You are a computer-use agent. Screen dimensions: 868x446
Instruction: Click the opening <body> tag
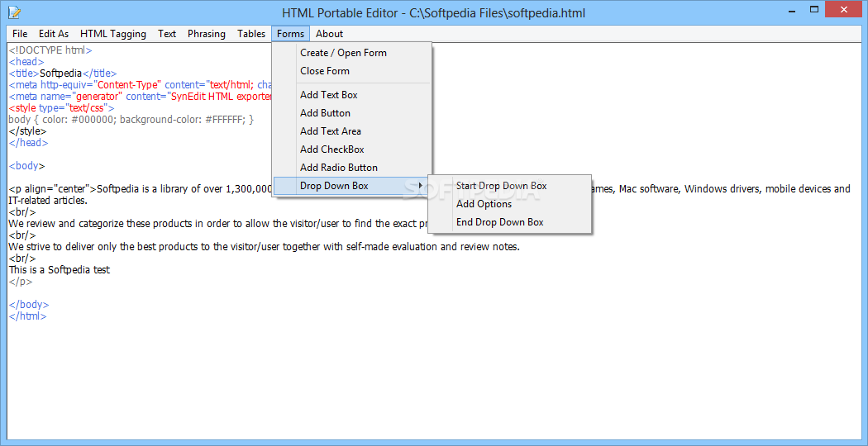26,165
